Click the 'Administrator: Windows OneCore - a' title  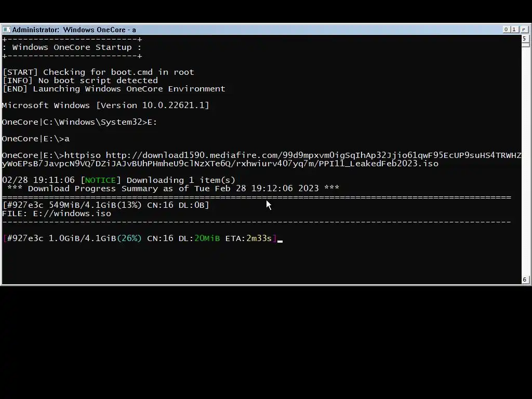click(x=74, y=30)
